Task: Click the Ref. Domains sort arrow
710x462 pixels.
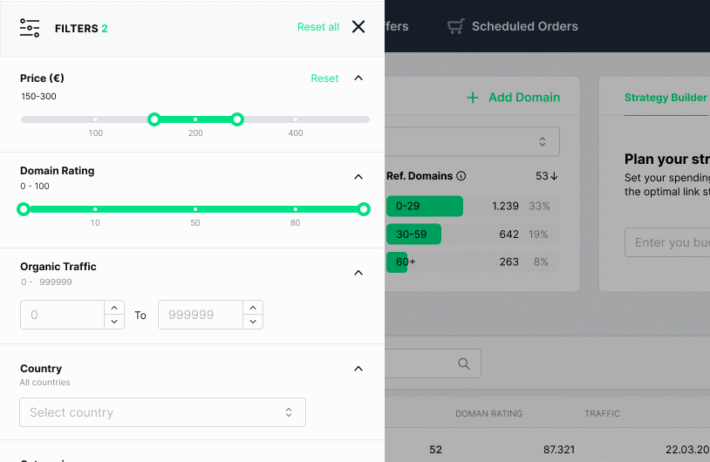Action: tap(554, 176)
